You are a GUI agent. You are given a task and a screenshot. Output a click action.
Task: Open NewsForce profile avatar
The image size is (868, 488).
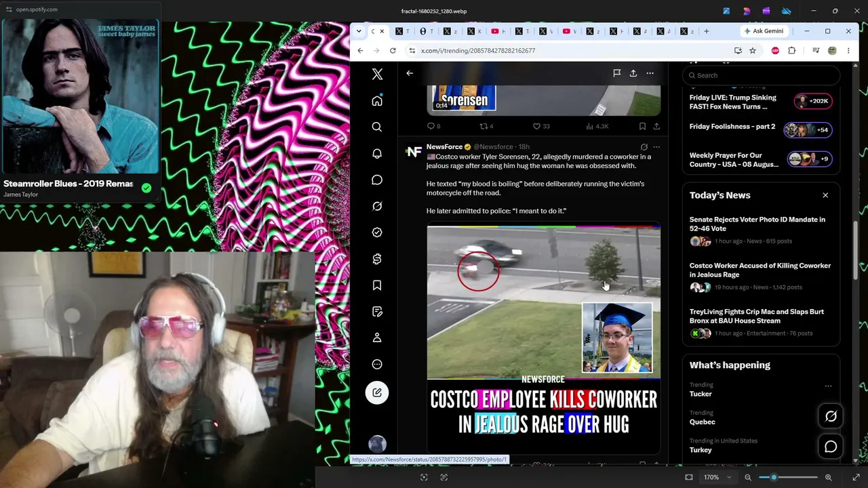point(413,152)
